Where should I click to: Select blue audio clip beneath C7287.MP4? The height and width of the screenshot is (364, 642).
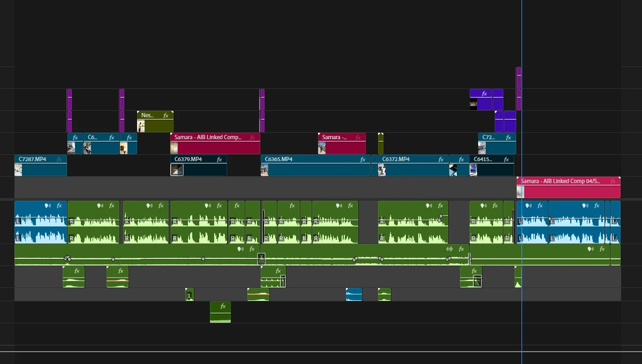pos(41,222)
